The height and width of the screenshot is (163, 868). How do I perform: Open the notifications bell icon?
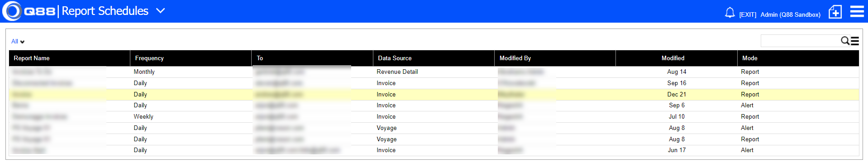[x=730, y=13]
